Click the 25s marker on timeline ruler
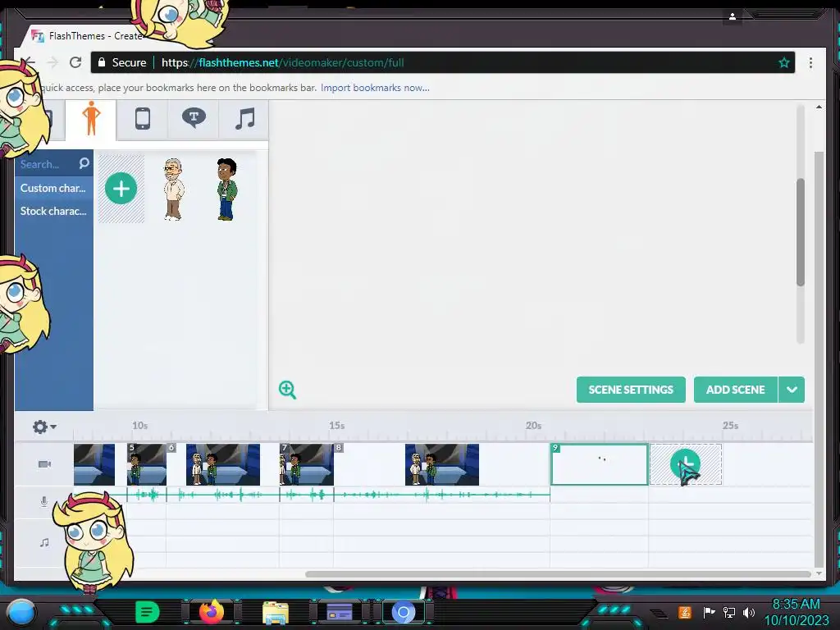The width and height of the screenshot is (840, 630). click(x=730, y=426)
